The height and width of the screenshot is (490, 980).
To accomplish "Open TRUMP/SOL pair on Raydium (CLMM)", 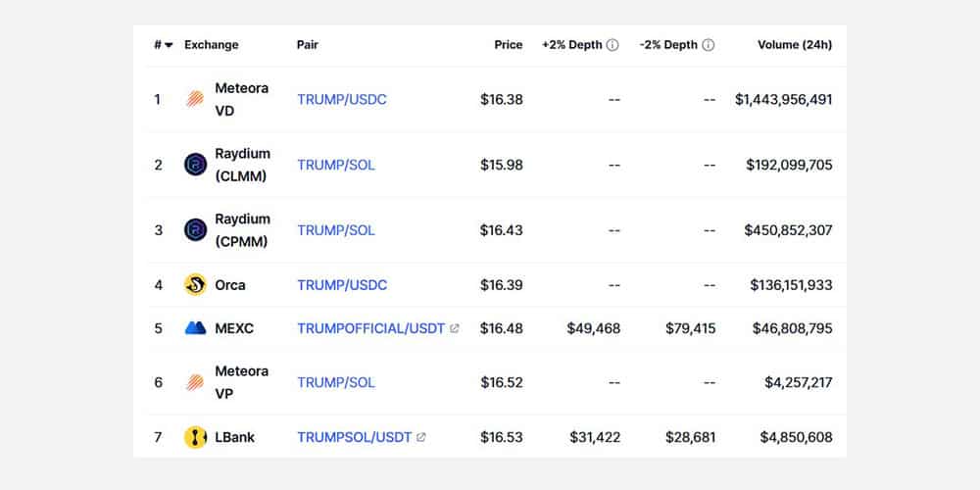I will click(x=336, y=165).
